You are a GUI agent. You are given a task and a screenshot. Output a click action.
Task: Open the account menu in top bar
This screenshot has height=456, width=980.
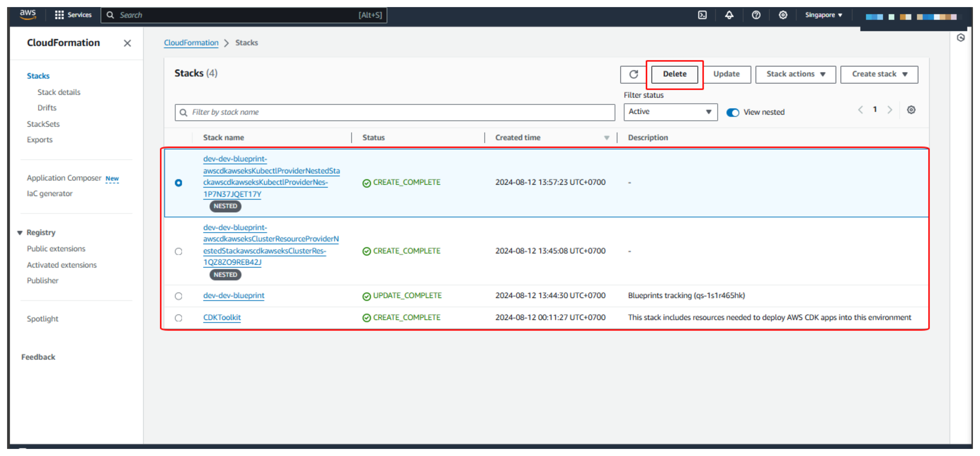[911, 17]
